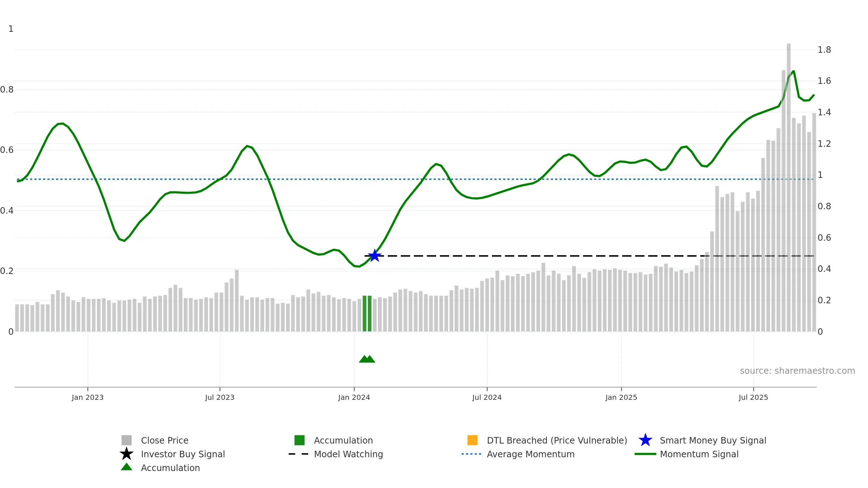Click the orange DTL Breached legend swatch

pyautogui.click(x=472, y=440)
